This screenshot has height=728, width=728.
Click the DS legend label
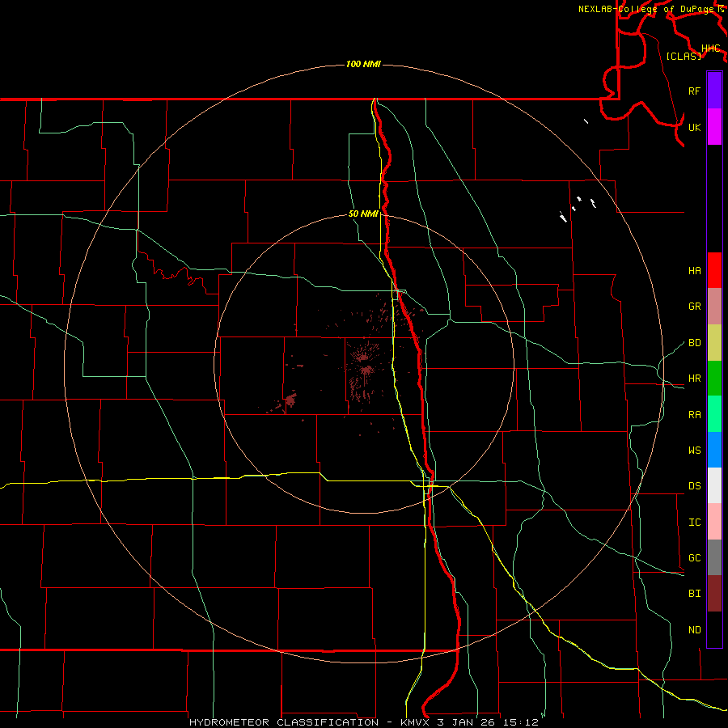pyautogui.click(x=694, y=486)
